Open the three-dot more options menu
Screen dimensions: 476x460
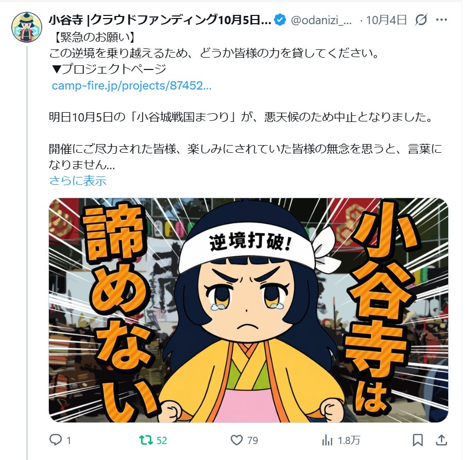pos(441,20)
